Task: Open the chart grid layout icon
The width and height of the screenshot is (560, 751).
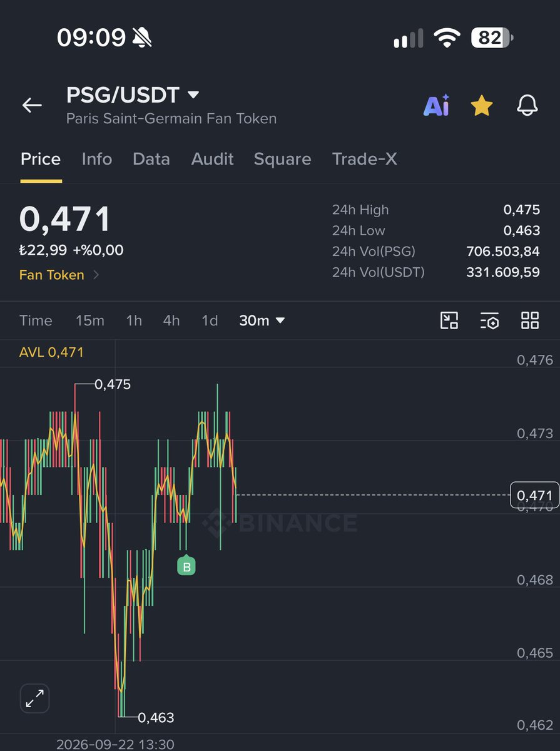Action: [530, 320]
